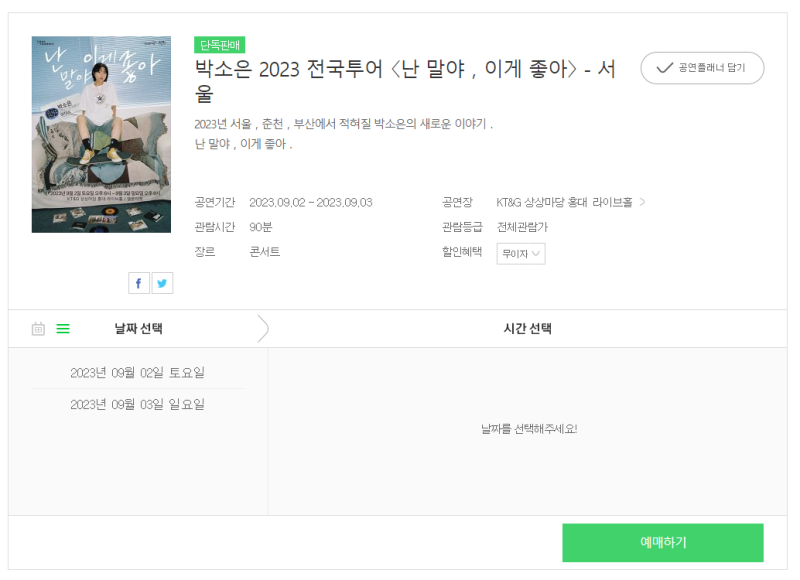Select the 시간 선택 step header
800x580 pixels.
point(528,329)
